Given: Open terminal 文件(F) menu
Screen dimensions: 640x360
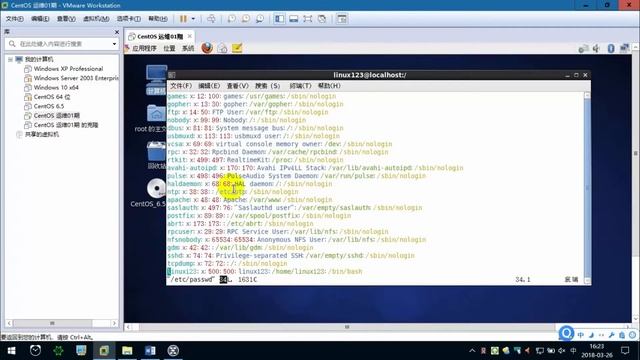Looking at the screenshot, I should [x=181, y=86].
